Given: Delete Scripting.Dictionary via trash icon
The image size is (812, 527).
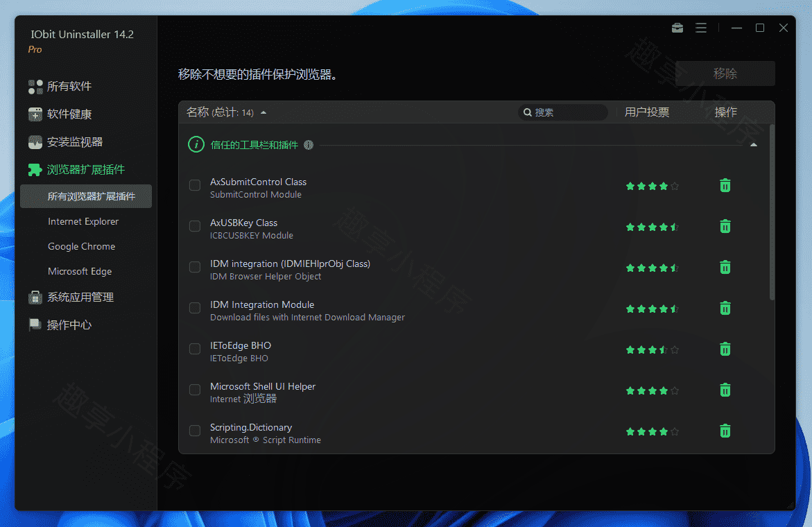Looking at the screenshot, I should pos(725,431).
